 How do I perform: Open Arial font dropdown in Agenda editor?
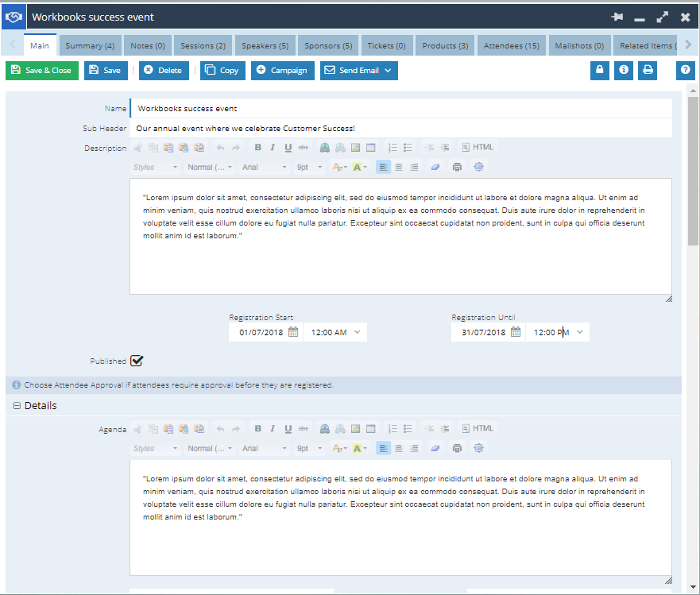point(265,449)
